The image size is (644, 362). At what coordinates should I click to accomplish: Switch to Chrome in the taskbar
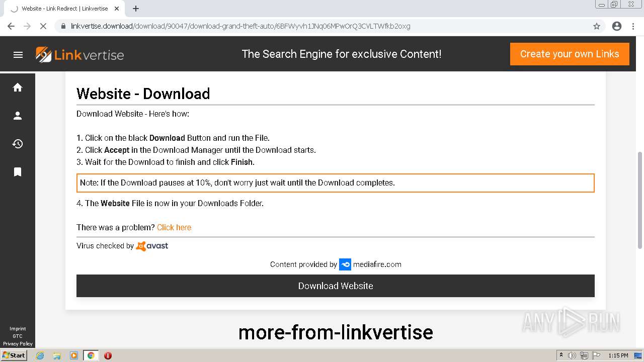pos(91,355)
